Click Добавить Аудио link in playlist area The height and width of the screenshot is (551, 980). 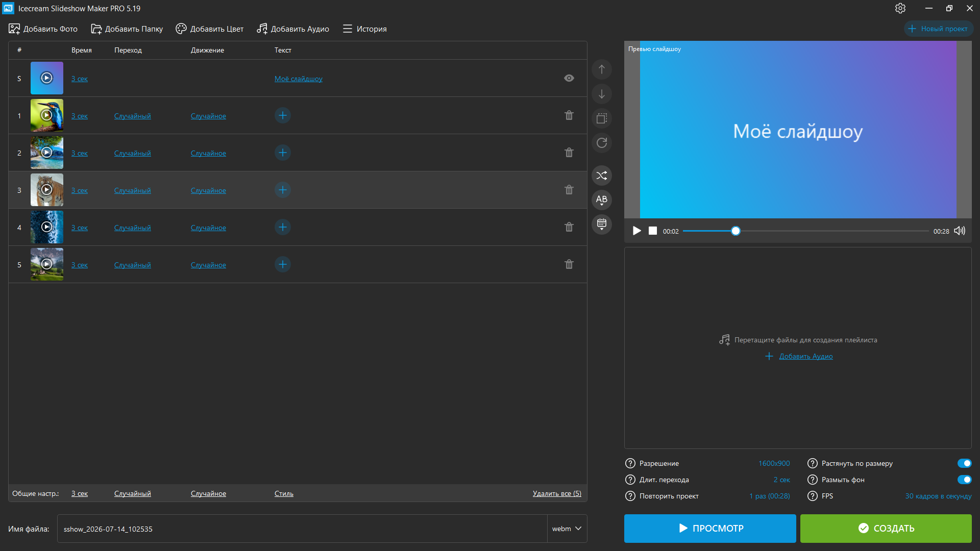pyautogui.click(x=806, y=356)
